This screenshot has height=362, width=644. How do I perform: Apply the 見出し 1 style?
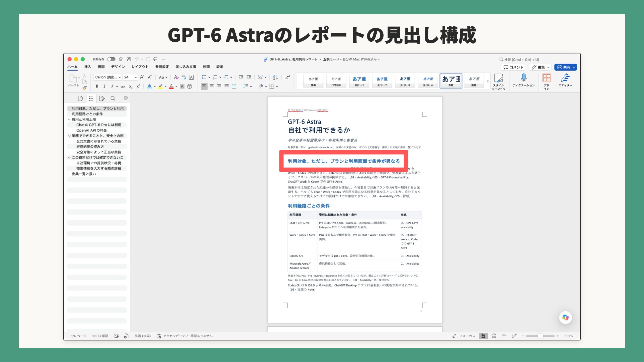click(359, 81)
